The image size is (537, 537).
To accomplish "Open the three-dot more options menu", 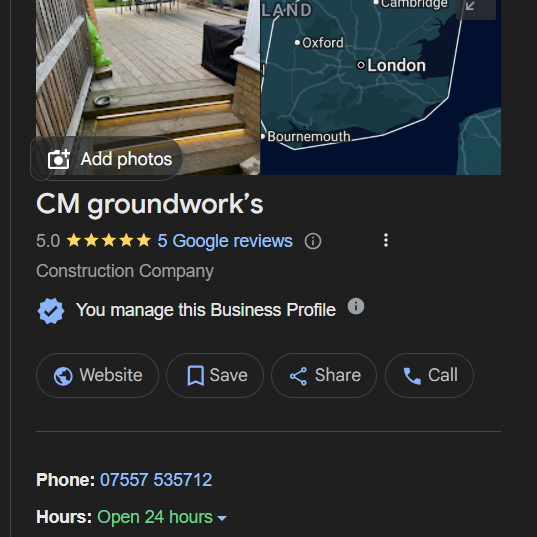I will click(386, 240).
